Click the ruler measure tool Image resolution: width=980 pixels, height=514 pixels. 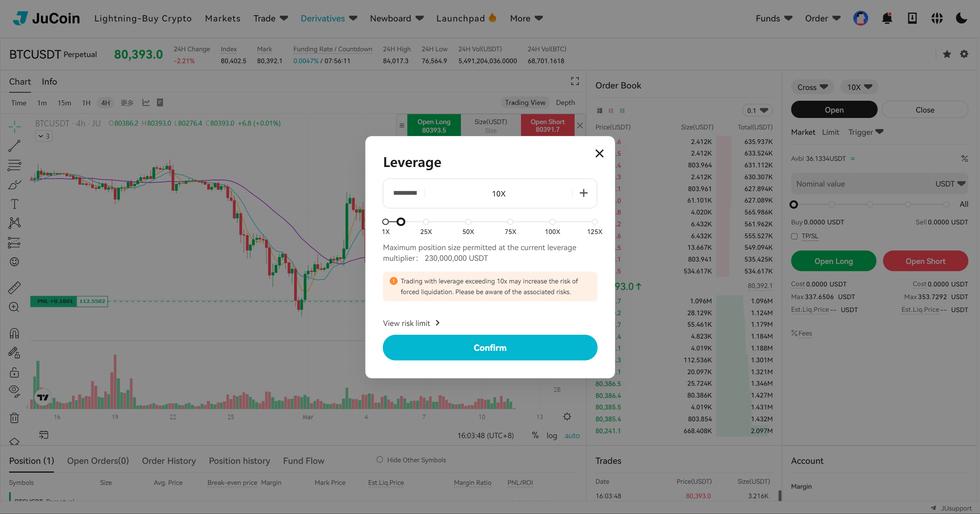tap(15, 288)
